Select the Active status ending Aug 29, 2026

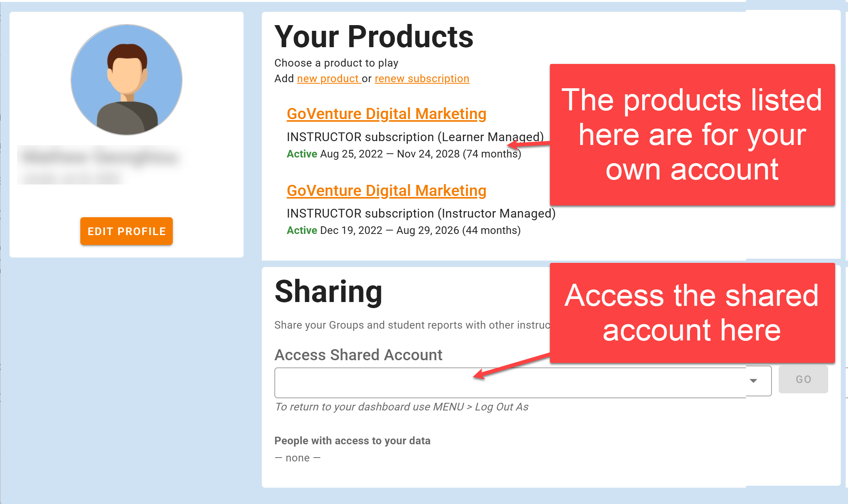pos(302,231)
